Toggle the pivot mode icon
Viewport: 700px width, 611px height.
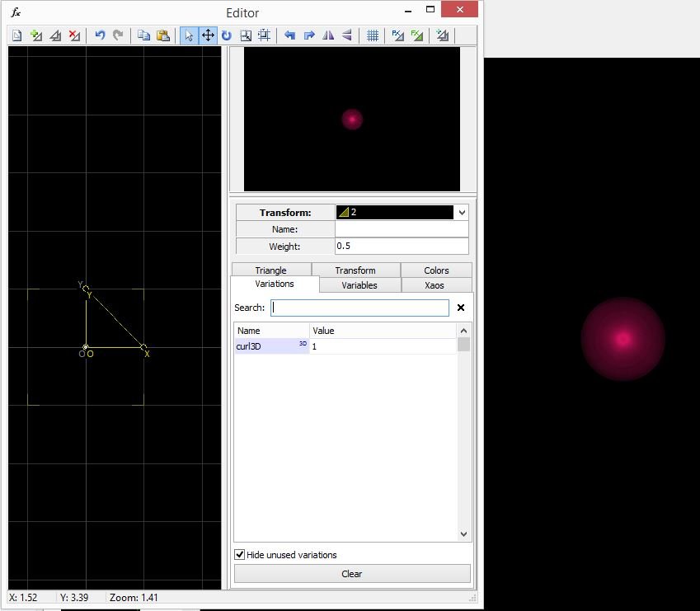tap(265, 35)
